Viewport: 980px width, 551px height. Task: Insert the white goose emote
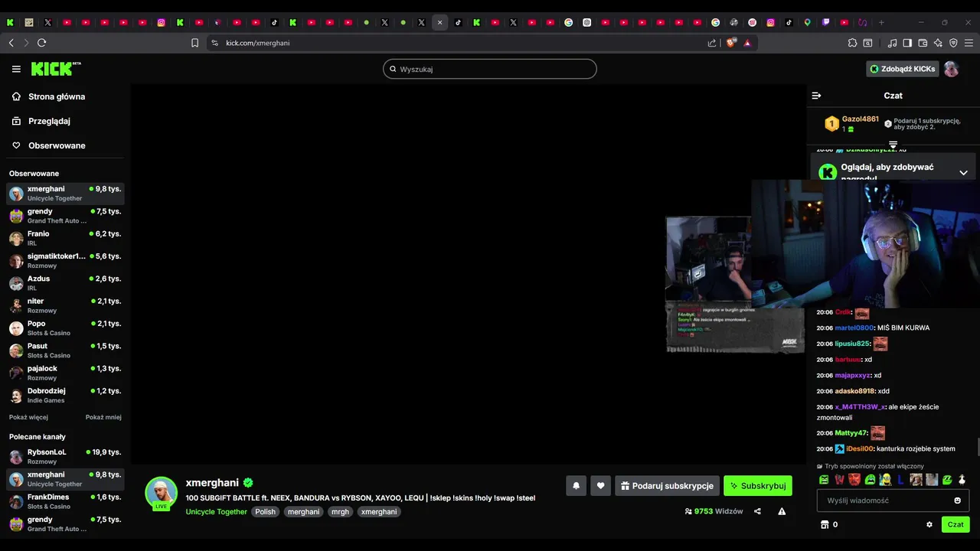[962, 480]
